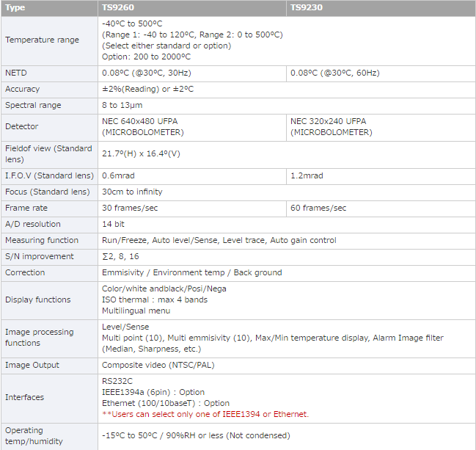Click the '8 to 13µm' value
476x450 pixels.
coord(122,105)
